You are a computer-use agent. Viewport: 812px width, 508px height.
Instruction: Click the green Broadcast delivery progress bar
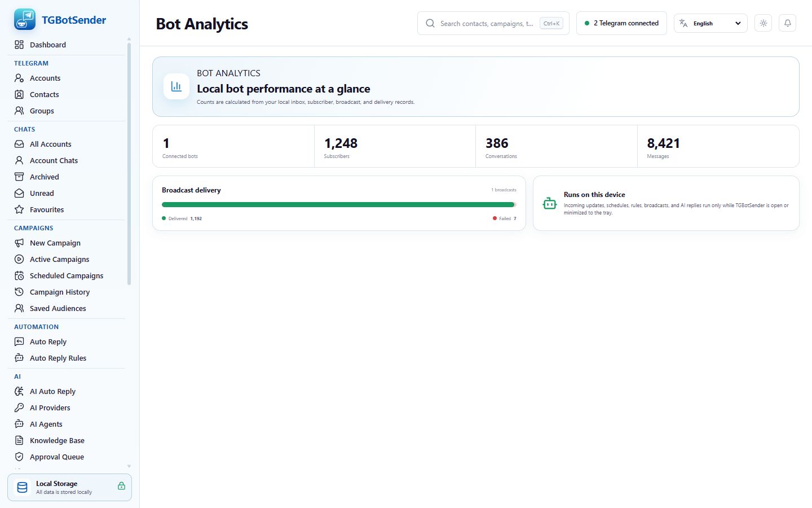pos(339,204)
